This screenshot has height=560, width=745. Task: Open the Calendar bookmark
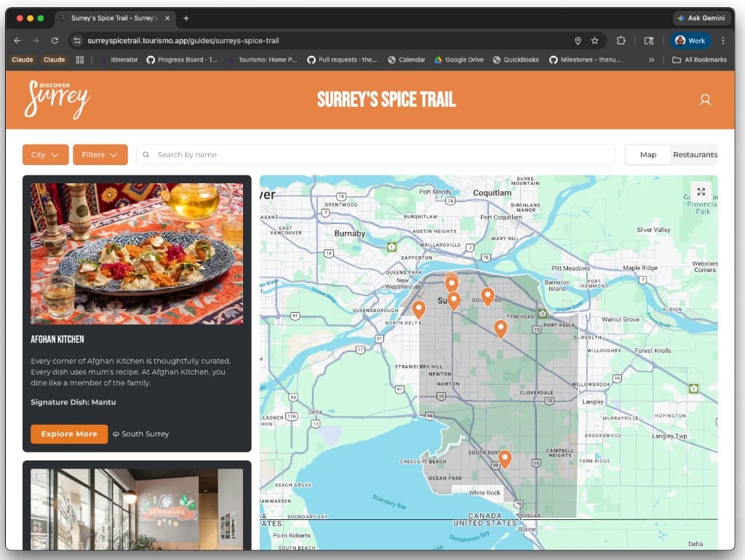(406, 60)
